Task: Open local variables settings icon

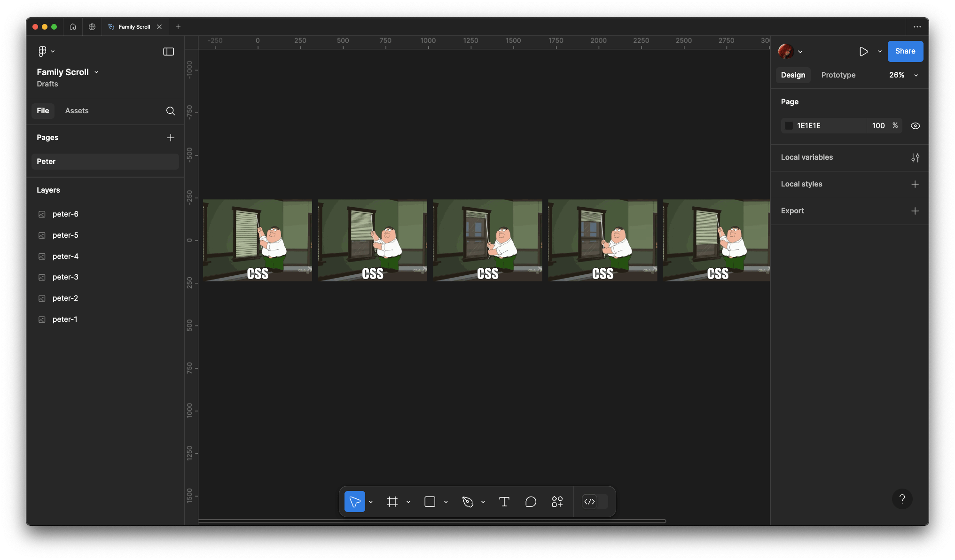Action: 915,157
